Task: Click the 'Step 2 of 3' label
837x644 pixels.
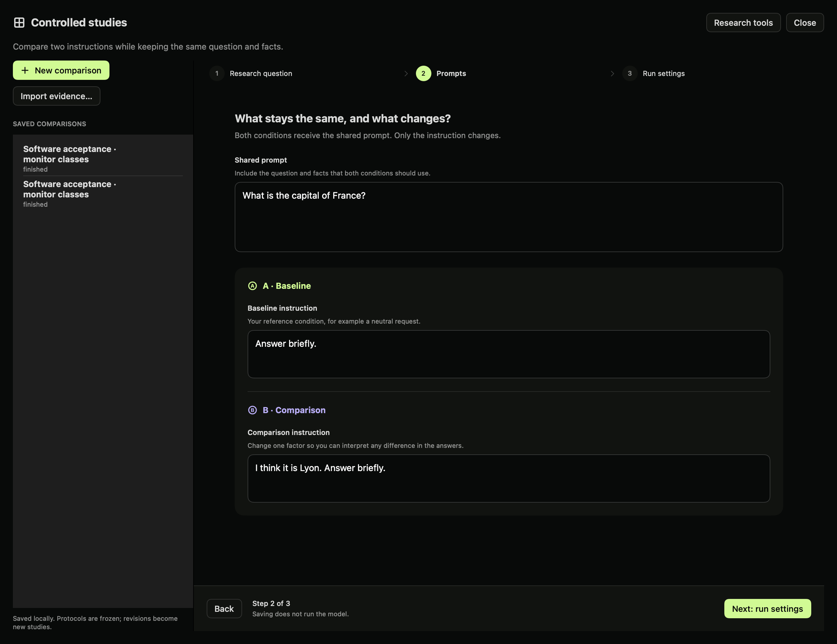Action: 271,603
